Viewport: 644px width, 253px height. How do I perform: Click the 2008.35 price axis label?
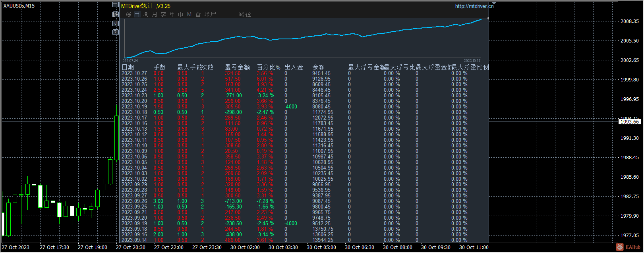630,21
